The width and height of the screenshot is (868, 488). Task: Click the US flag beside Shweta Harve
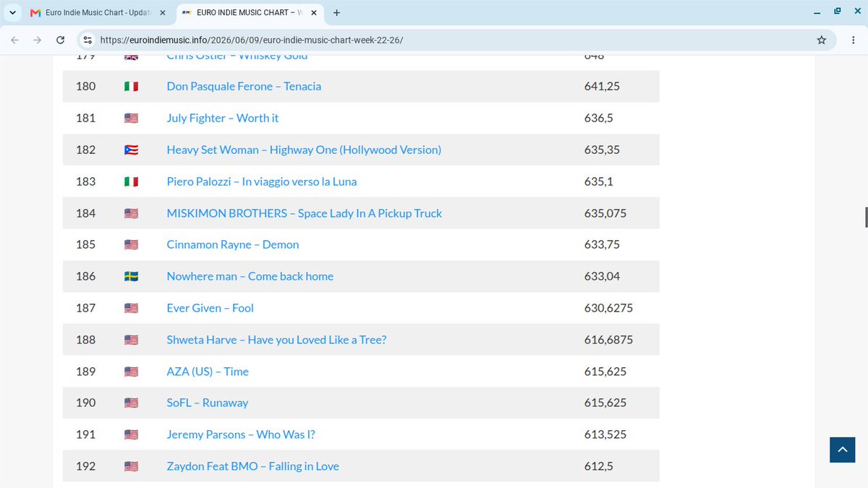(131, 341)
